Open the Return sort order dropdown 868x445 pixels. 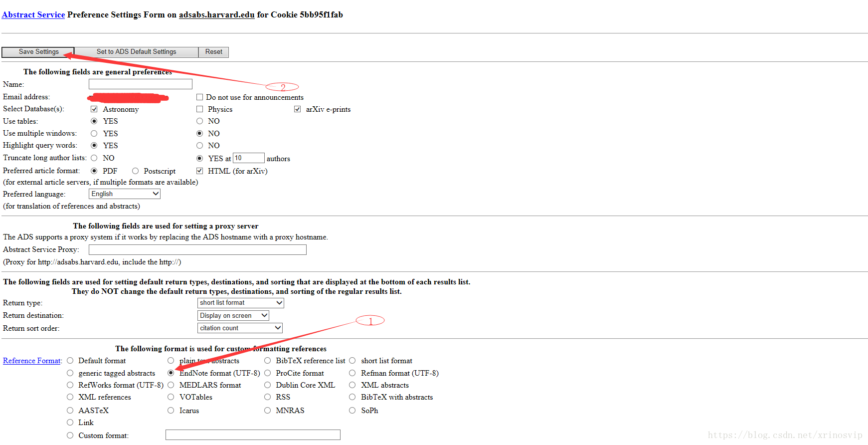240,328
